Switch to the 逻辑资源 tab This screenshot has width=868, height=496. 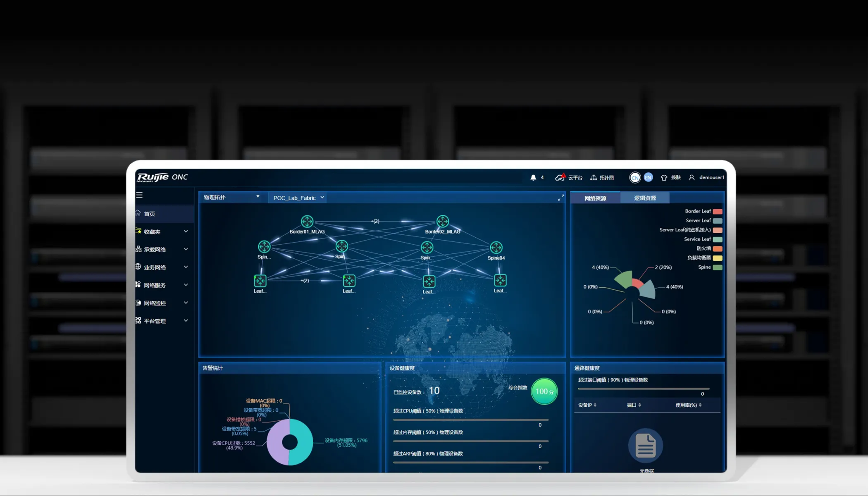click(x=645, y=198)
